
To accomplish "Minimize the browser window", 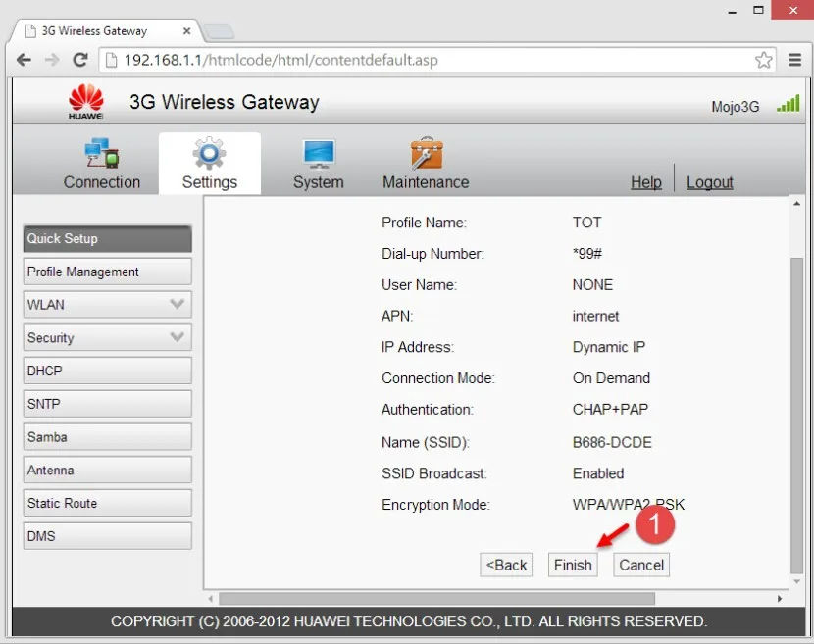I will pos(732,11).
